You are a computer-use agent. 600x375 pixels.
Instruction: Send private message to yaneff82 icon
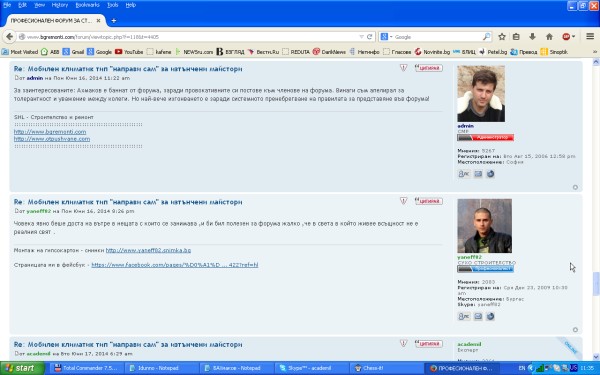464,316
